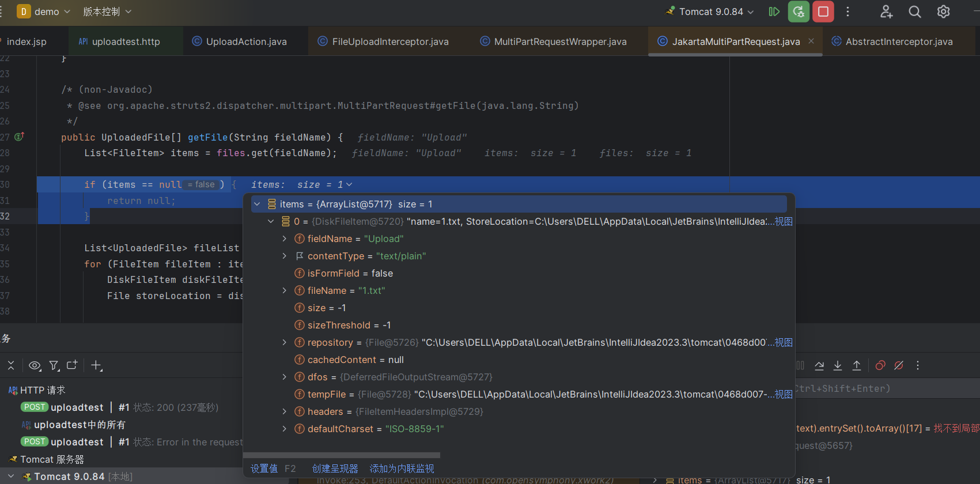The height and width of the screenshot is (484, 980).
Task: Open the Services view options eye icon
Action: click(x=35, y=365)
